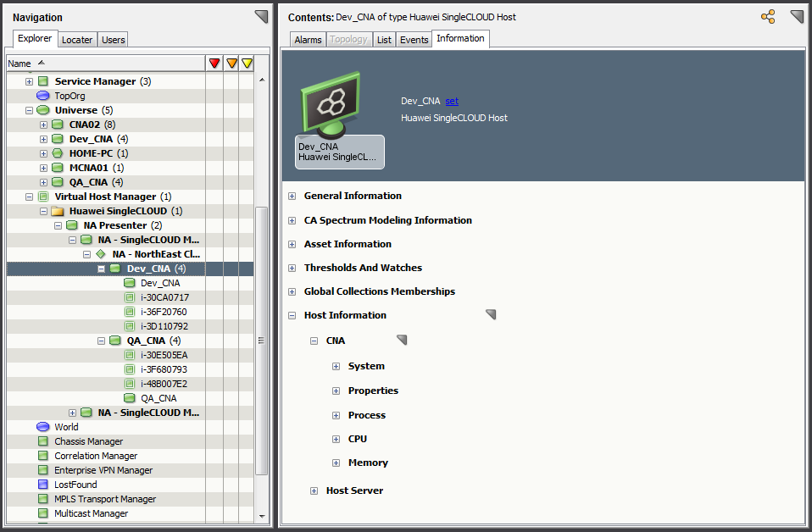Expand the Asset Information section
Screen dimensions: 812x532
point(292,244)
